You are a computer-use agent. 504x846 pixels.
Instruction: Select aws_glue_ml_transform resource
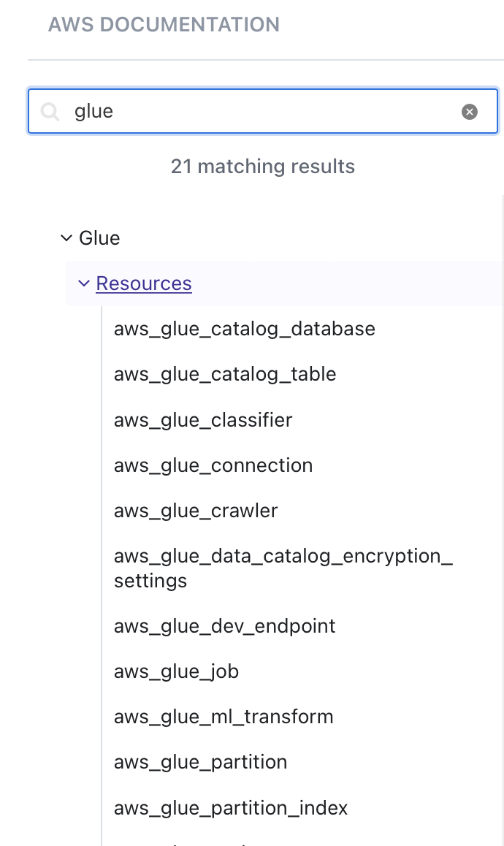(224, 717)
